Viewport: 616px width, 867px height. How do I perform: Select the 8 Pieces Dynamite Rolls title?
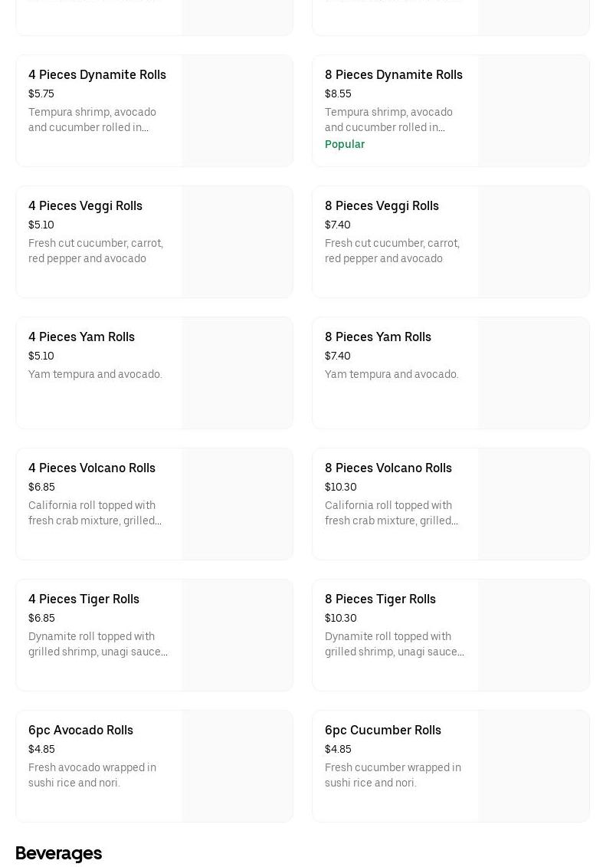tap(393, 75)
